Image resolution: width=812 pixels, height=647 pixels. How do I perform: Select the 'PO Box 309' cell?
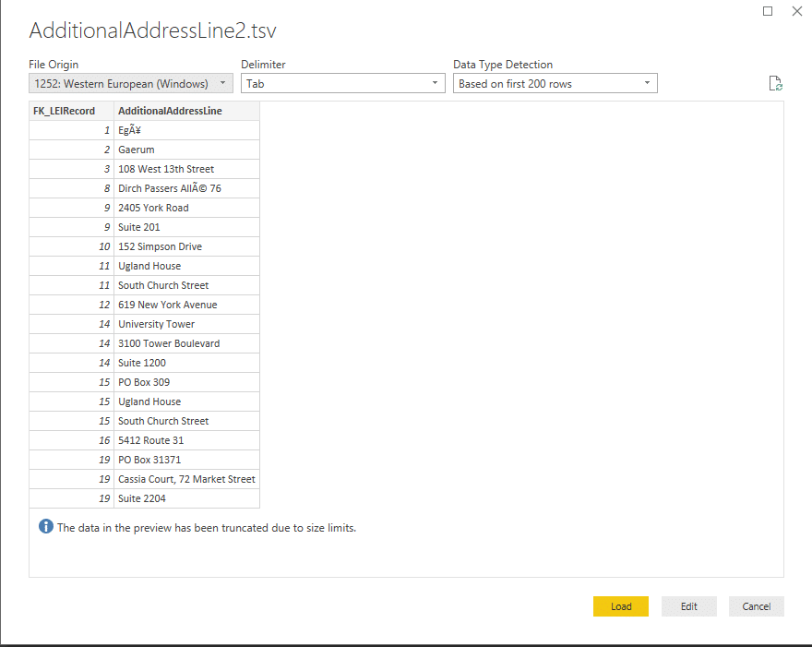[186, 382]
